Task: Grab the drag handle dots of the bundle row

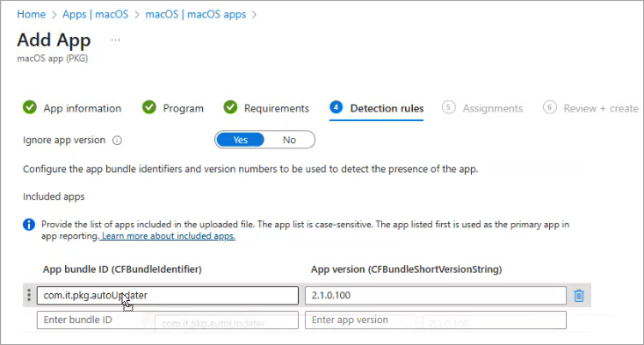Action: [29, 295]
